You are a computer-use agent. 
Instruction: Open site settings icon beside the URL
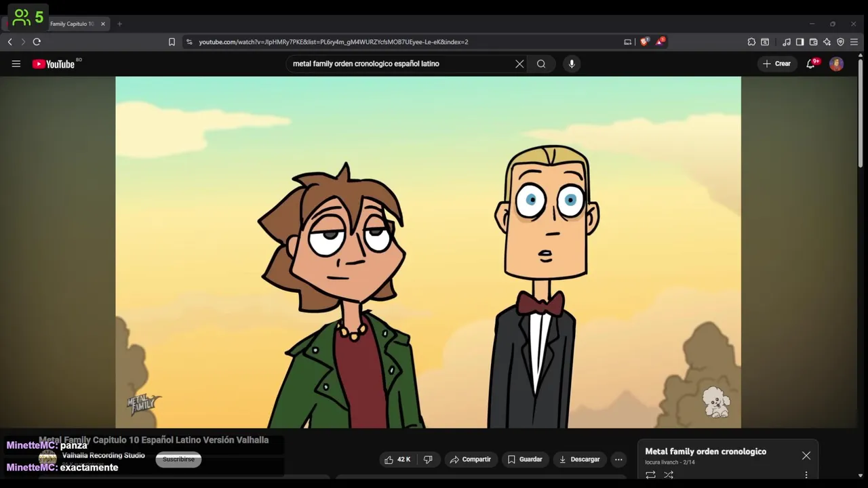(189, 42)
